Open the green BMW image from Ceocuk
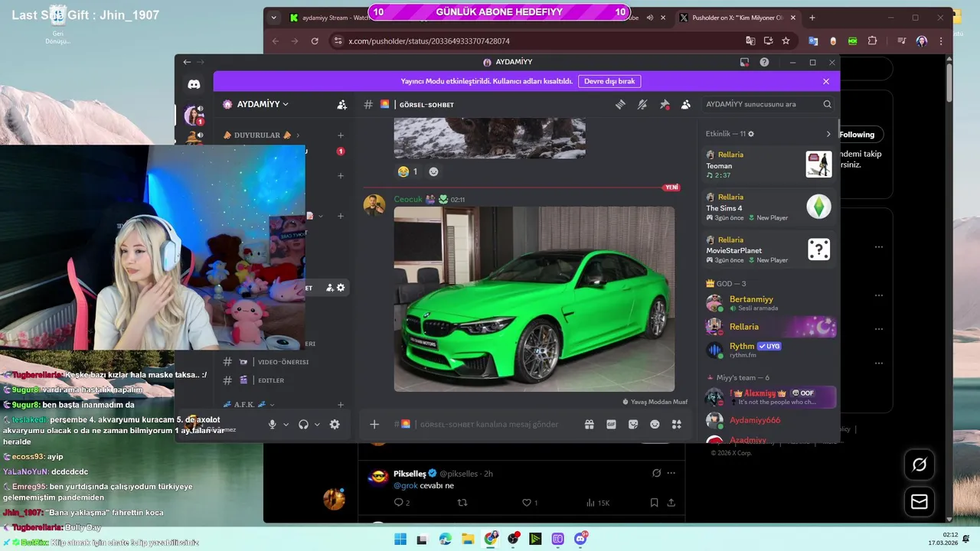The image size is (980, 551). [x=534, y=299]
